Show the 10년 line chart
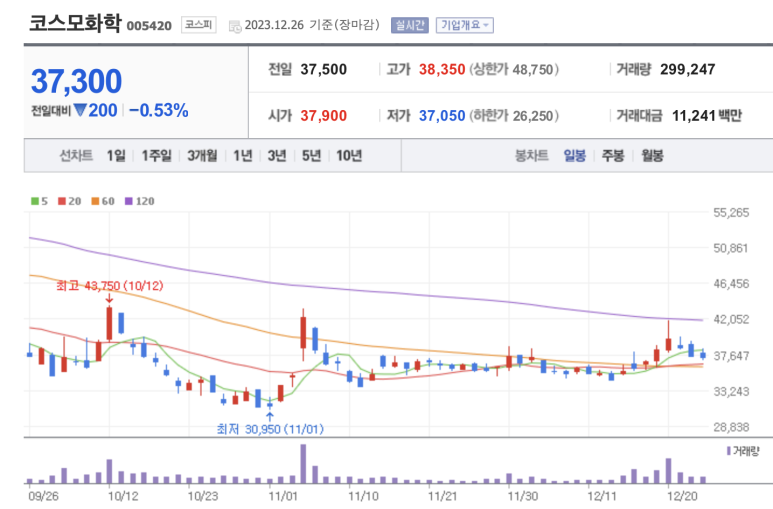The height and width of the screenshot is (509, 773). coord(349,156)
